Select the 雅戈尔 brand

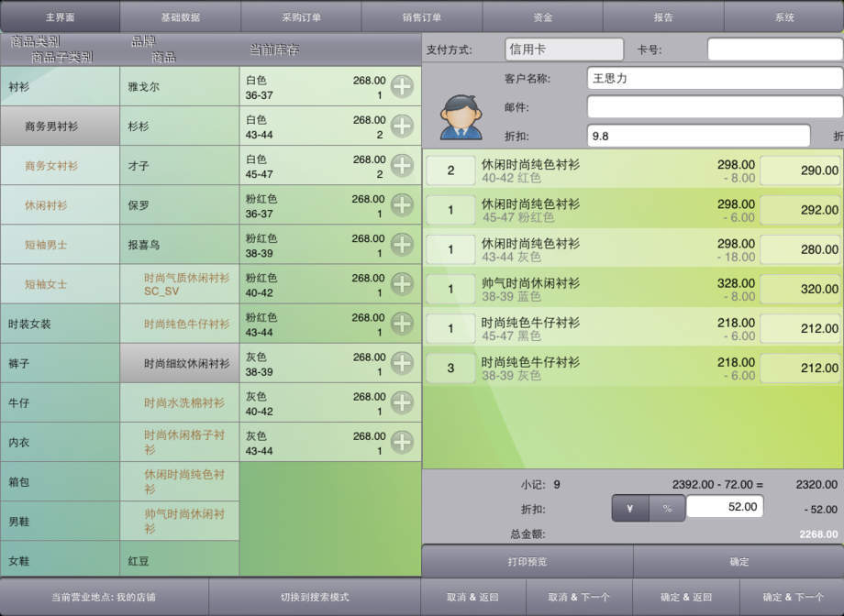tap(179, 87)
